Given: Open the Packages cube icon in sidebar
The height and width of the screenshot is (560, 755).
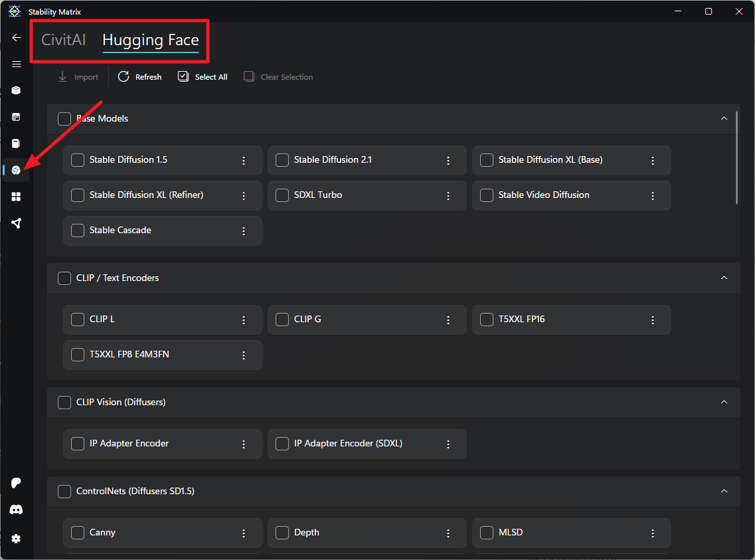Looking at the screenshot, I should (16, 90).
